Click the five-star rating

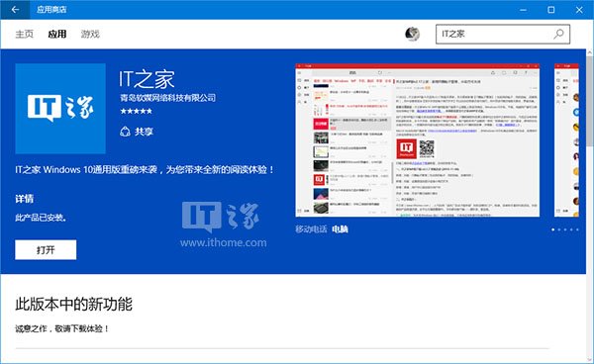136,111
